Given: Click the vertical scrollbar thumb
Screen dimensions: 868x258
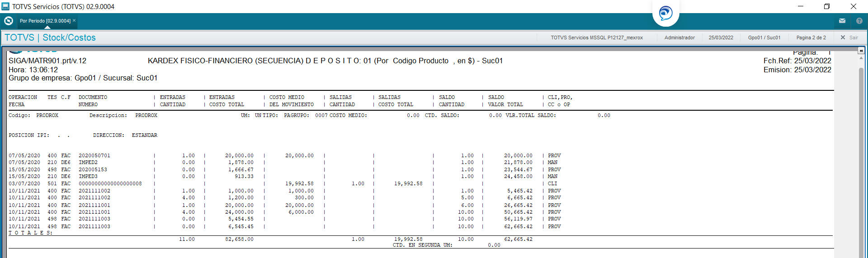Looking at the screenshot, I should point(861,163).
